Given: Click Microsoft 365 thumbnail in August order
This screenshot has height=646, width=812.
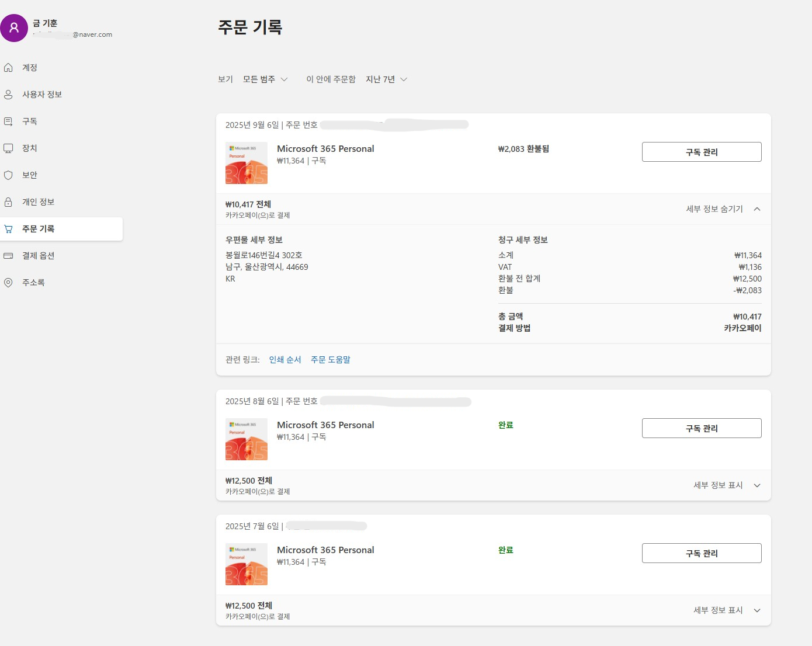Looking at the screenshot, I should [x=247, y=439].
